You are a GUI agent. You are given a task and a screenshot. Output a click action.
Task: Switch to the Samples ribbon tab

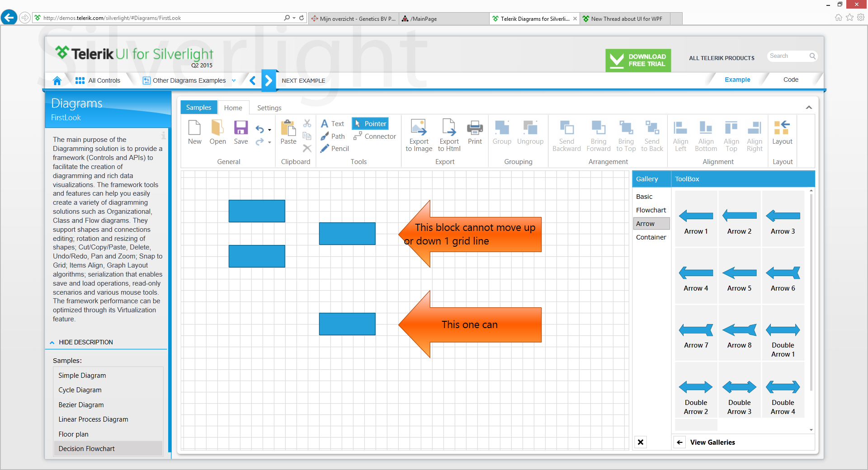pyautogui.click(x=198, y=107)
